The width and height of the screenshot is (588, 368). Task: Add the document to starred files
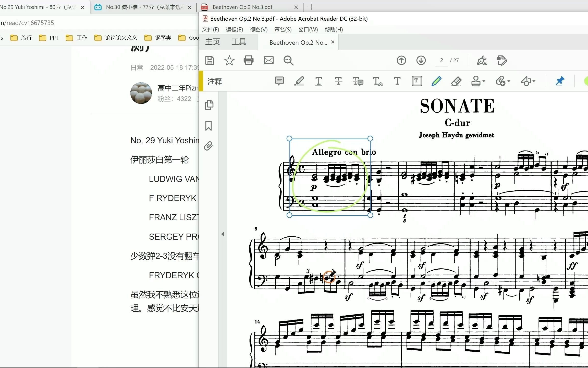[x=229, y=61]
